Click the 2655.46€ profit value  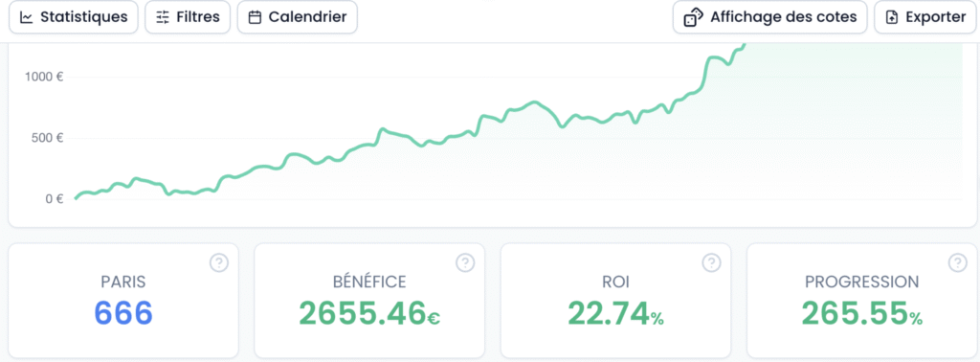(x=369, y=313)
